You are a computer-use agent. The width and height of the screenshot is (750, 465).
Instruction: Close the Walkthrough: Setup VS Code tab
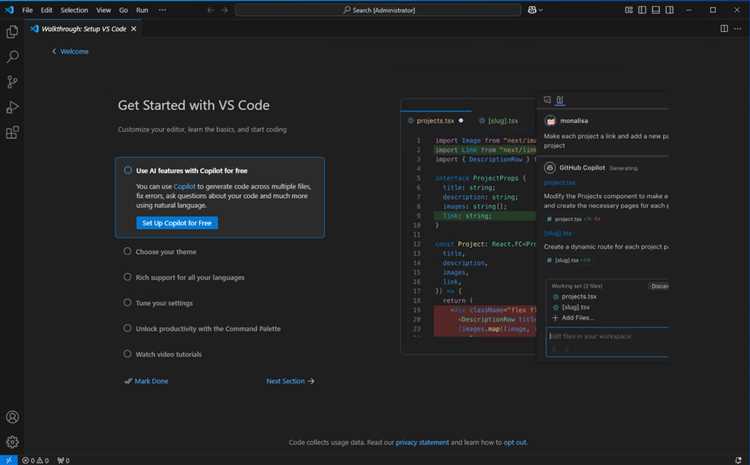click(x=134, y=28)
